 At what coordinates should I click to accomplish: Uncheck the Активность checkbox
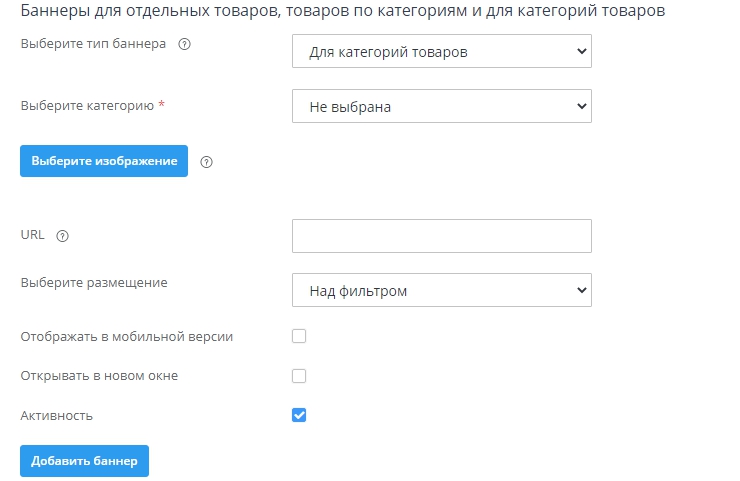click(299, 415)
